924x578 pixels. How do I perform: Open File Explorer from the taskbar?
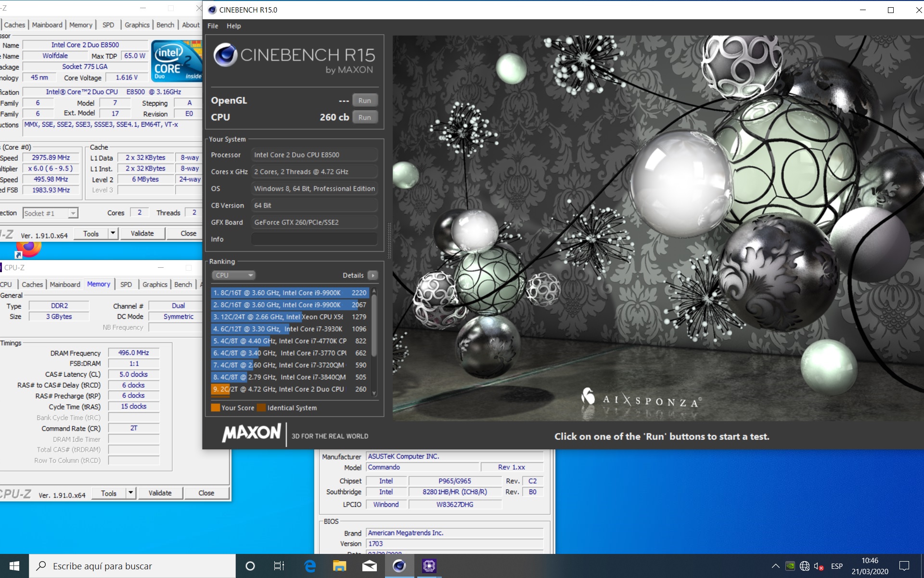pos(339,566)
